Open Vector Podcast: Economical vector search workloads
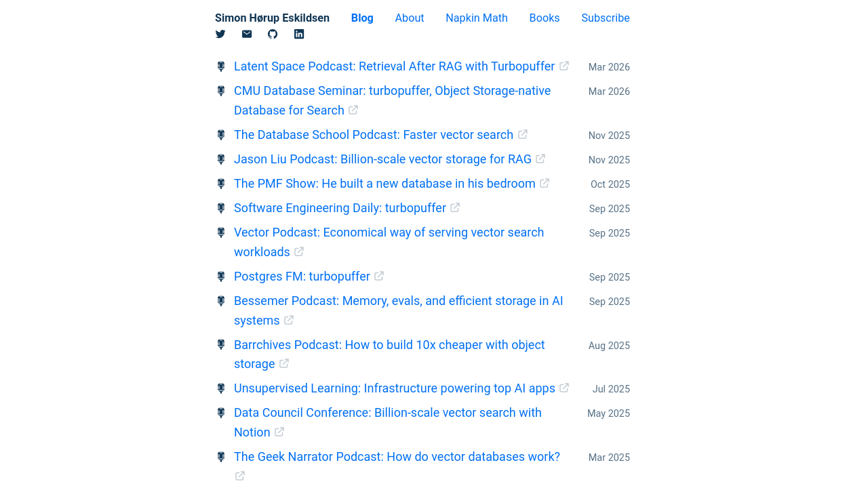 pos(389,242)
